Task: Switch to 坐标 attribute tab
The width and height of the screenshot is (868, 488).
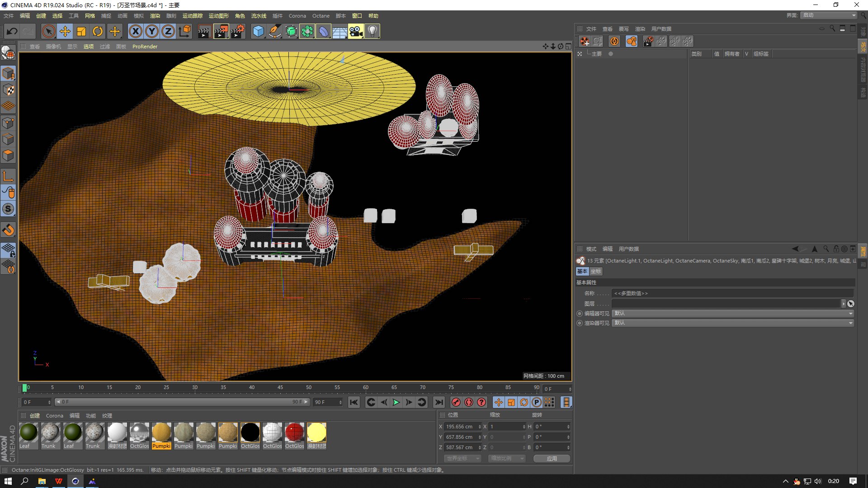Action: coord(596,271)
